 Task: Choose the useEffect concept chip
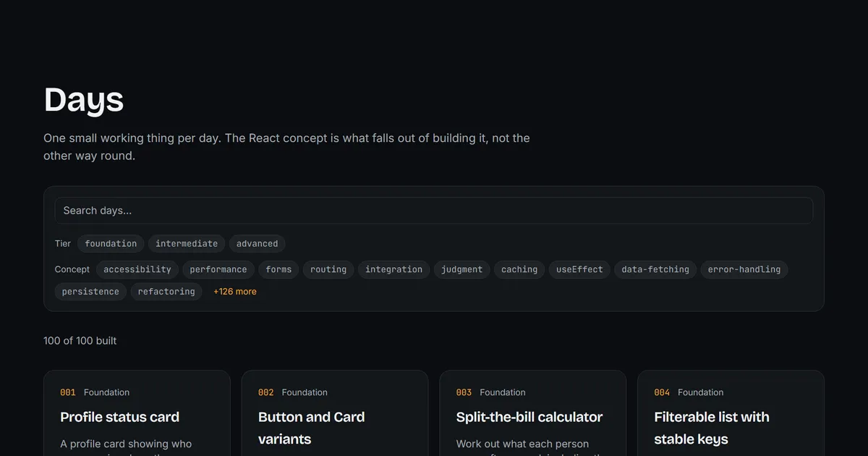click(579, 269)
